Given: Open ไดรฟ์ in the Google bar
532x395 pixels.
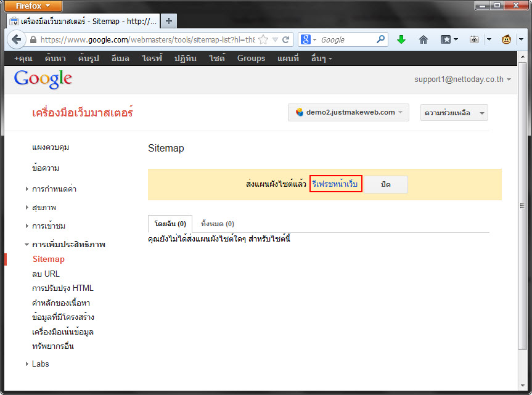Looking at the screenshot, I should (x=152, y=59).
